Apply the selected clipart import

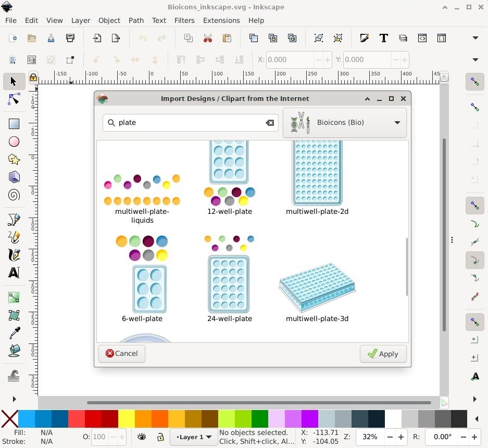383,354
